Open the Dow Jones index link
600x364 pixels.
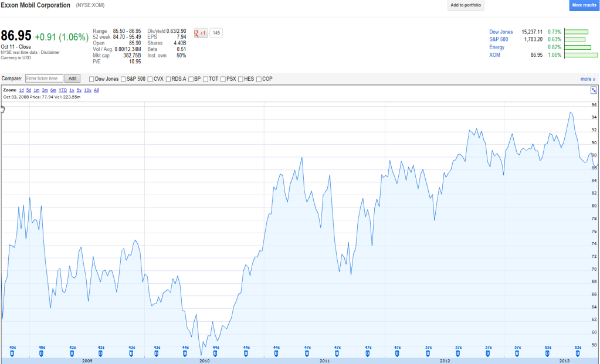(x=501, y=32)
